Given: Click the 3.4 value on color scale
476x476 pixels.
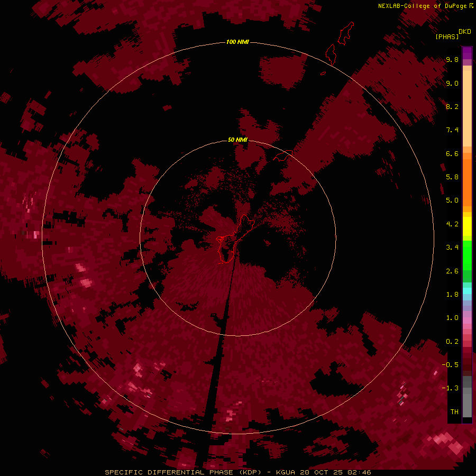Looking at the screenshot, I should coord(452,248).
